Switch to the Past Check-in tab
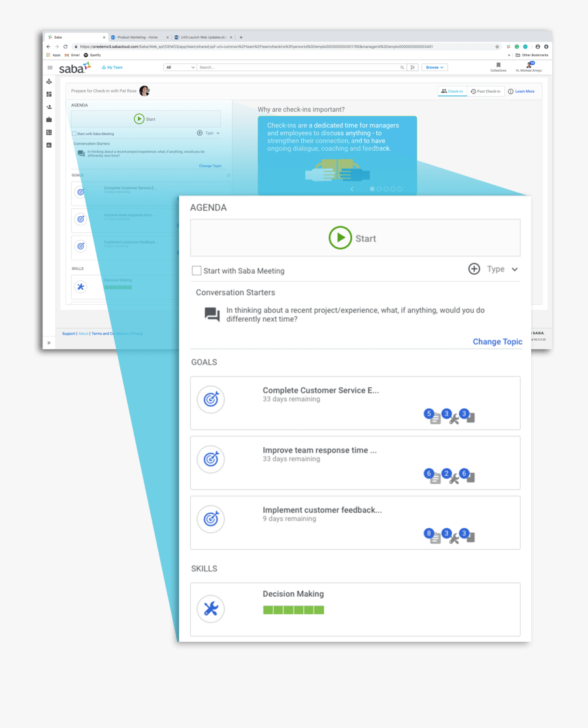This screenshot has height=728, width=588. point(485,91)
